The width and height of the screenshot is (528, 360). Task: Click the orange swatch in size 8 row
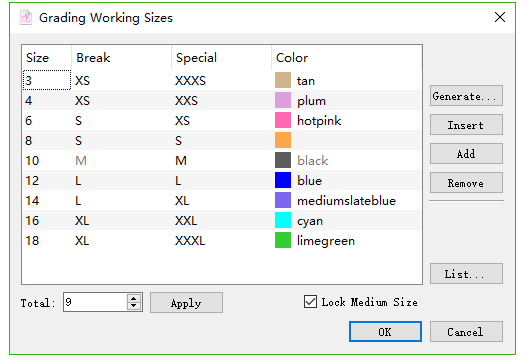283,140
